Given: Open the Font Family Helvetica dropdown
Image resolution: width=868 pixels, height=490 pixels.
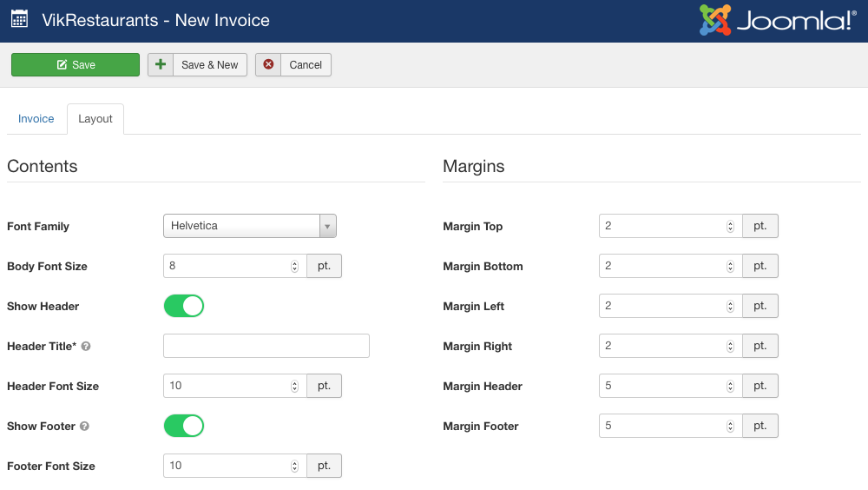Looking at the screenshot, I should [x=250, y=226].
